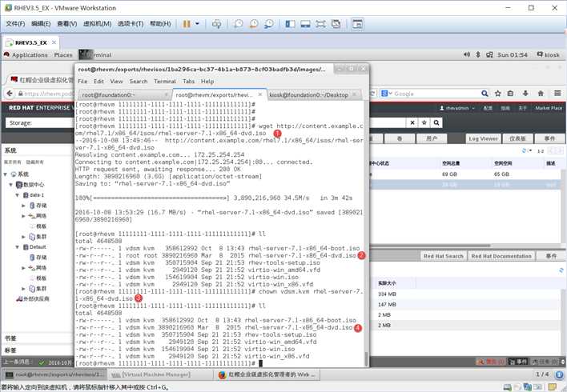Open the snapshot manager icon

point(269,24)
